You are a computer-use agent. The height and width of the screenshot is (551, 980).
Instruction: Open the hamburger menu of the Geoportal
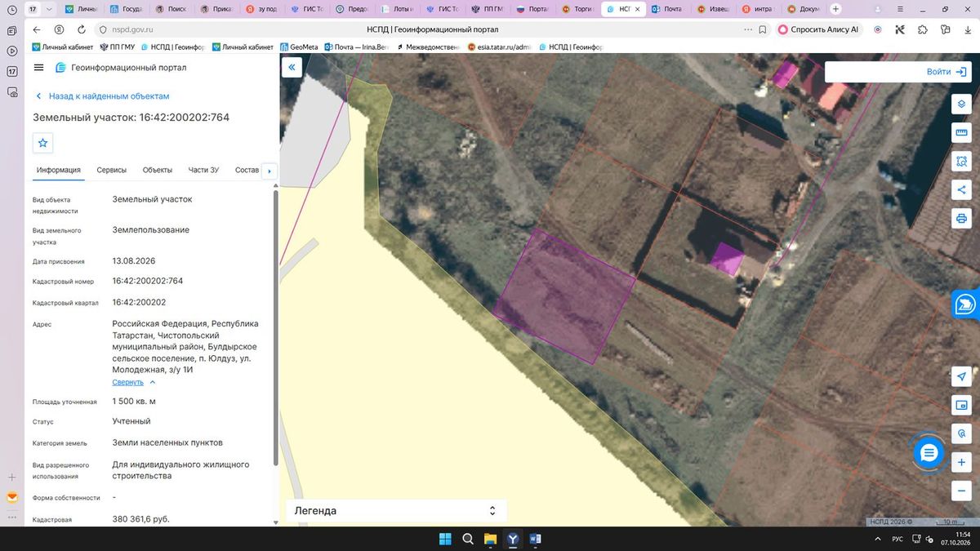tap(38, 67)
